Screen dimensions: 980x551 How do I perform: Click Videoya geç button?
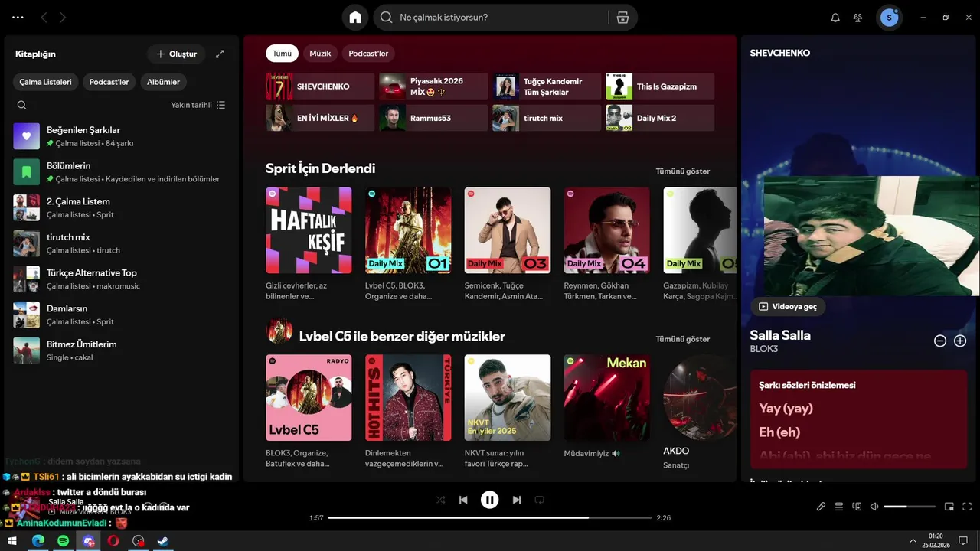788,306
